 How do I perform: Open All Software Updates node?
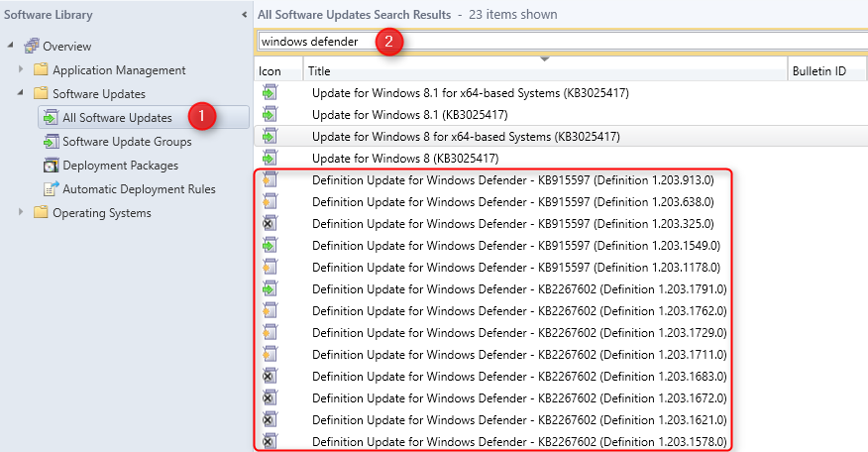tap(117, 117)
